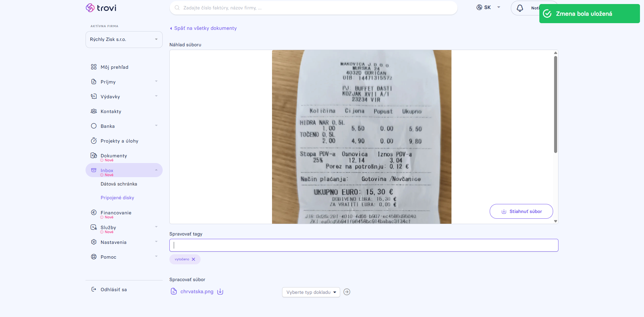Expand the Príjmy menu chevron

(156, 82)
